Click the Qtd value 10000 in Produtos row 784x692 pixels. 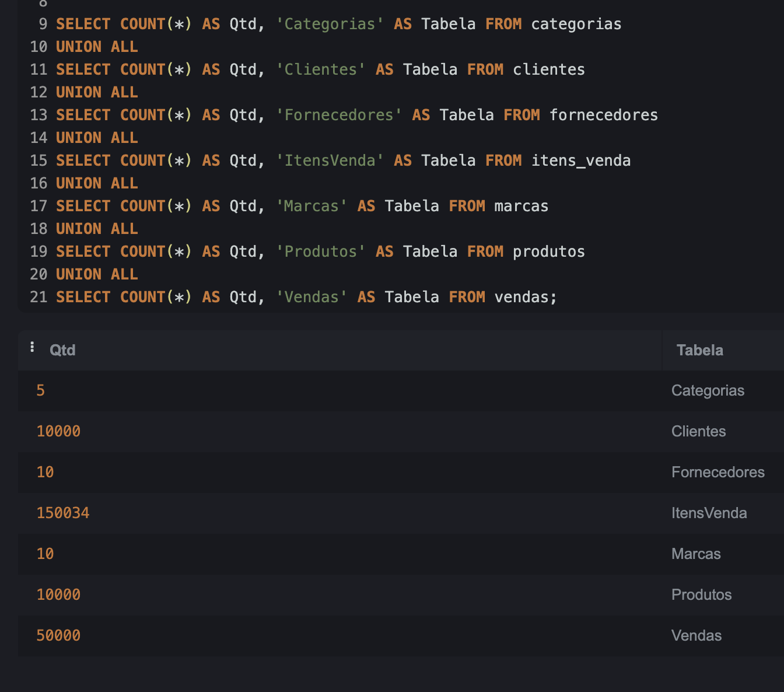pyautogui.click(x=58, y=595)
